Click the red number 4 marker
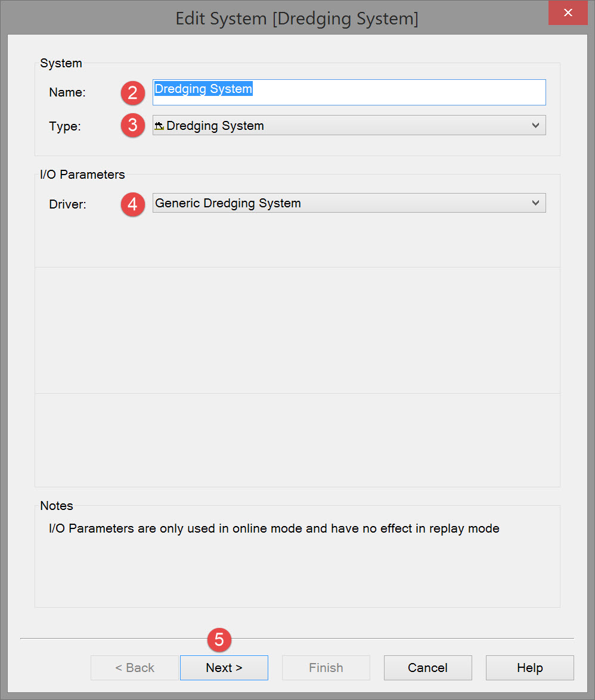 tap(133, 204)
